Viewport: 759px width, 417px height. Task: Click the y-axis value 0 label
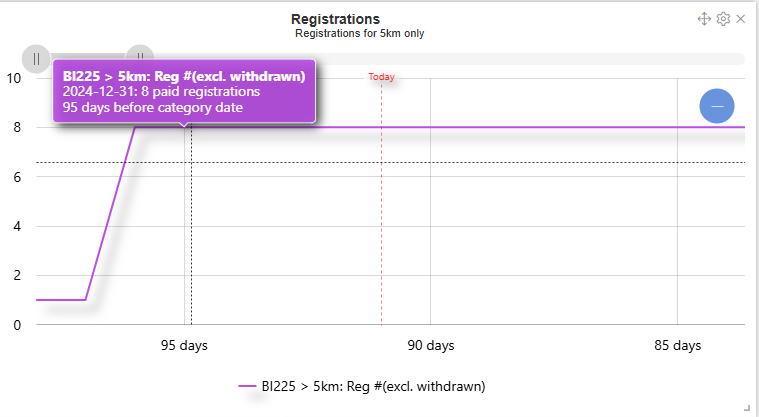18,325
